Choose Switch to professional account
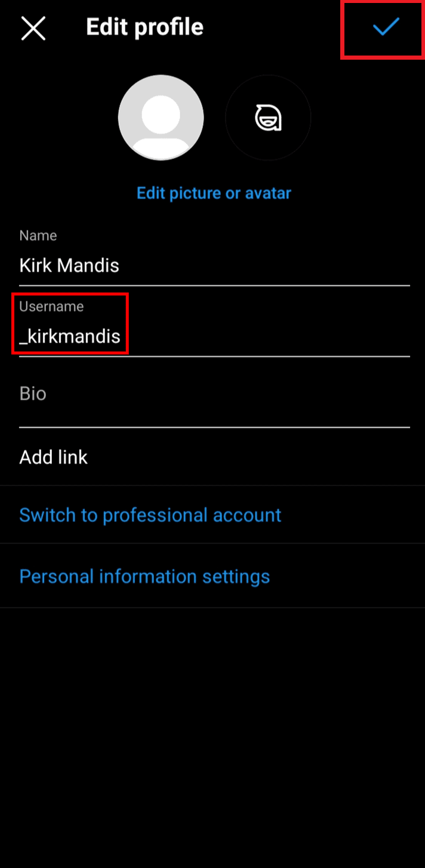 [213, 515]
